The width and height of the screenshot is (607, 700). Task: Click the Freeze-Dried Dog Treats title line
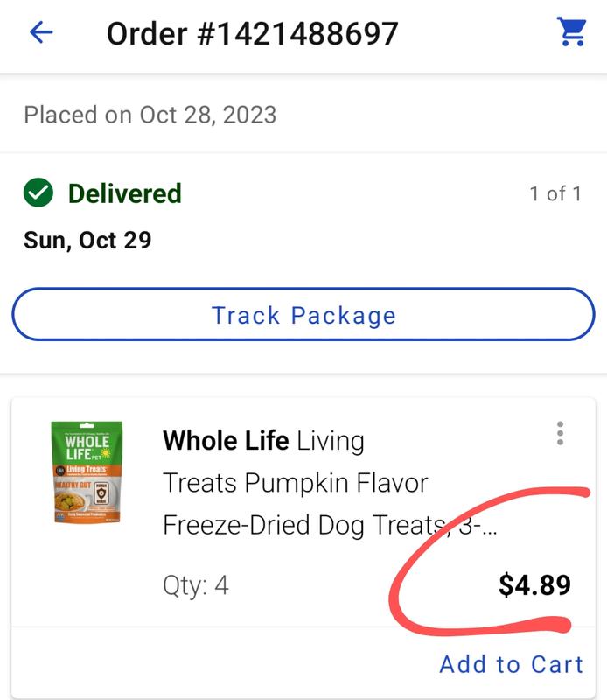pyautogui.click(x=331, y=525)
